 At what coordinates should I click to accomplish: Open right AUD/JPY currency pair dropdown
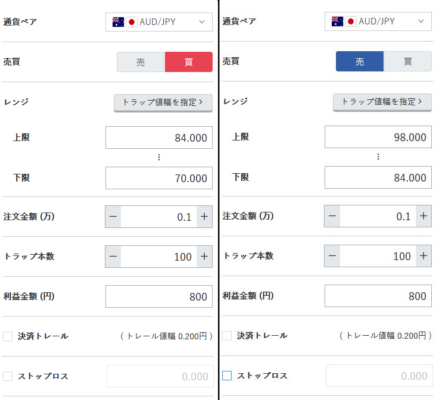pos(378,21)
